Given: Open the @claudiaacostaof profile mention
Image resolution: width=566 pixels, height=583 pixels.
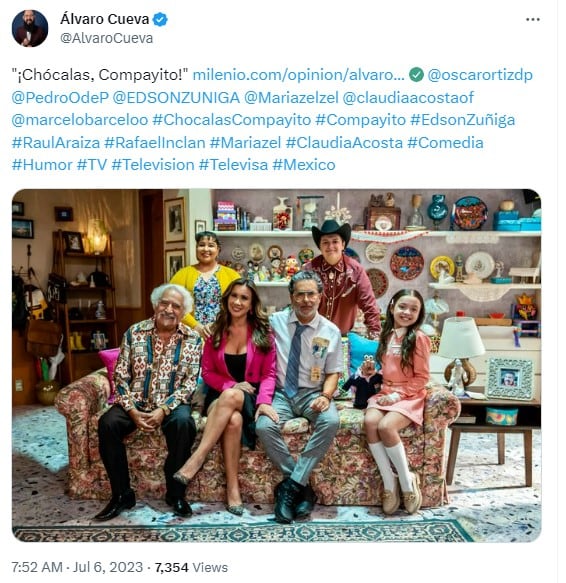Looking at the screenshot, I should coord(408,97).
